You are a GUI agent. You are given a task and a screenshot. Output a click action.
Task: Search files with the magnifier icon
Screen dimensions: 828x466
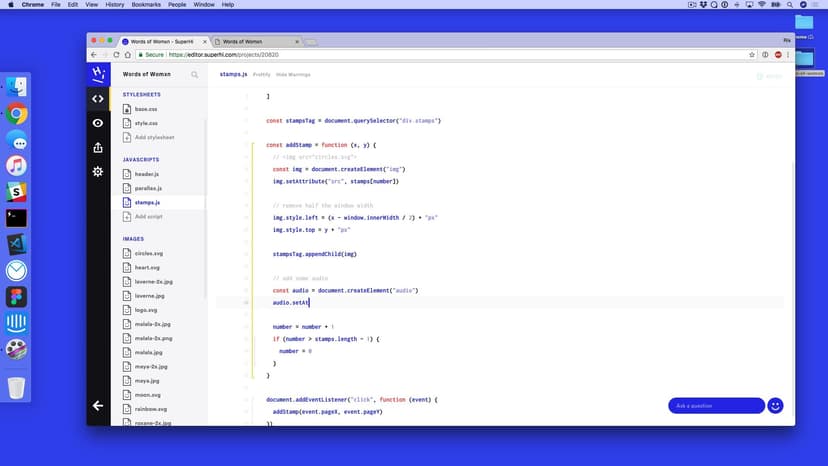[x=195, y=74]
